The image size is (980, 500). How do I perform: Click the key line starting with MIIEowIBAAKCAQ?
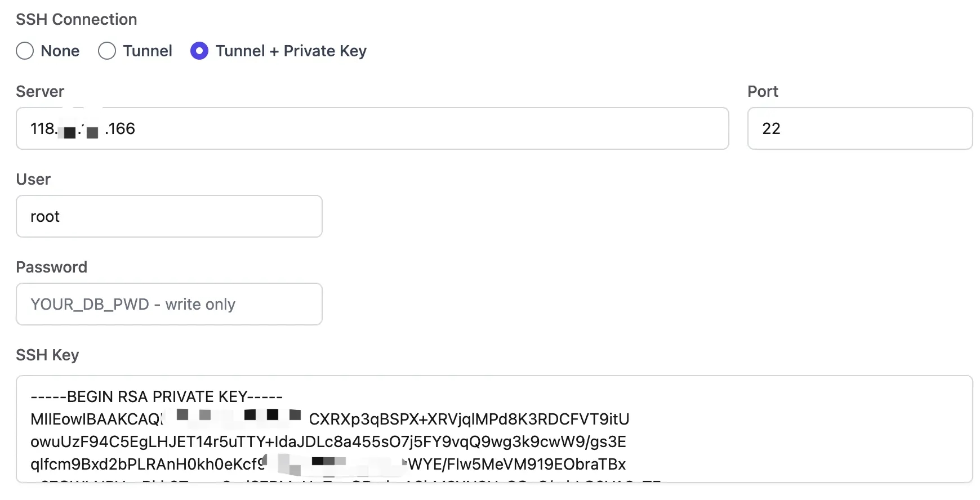point(330,419)
